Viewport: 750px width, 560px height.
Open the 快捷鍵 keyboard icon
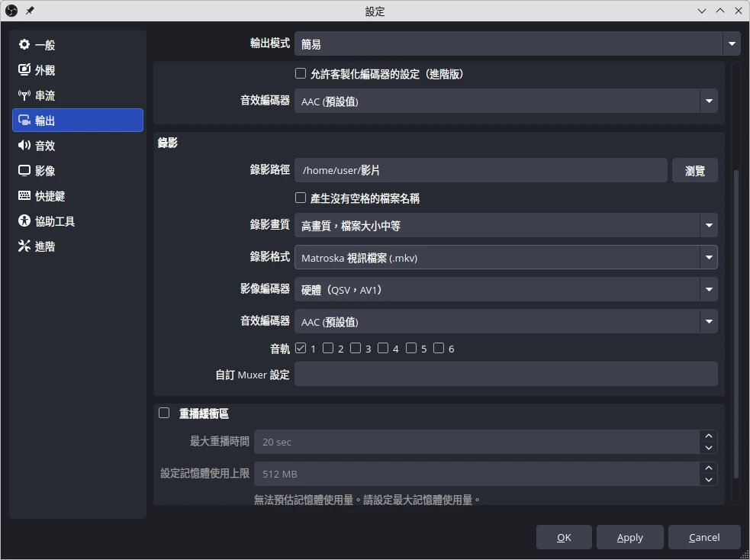(24, 196)
